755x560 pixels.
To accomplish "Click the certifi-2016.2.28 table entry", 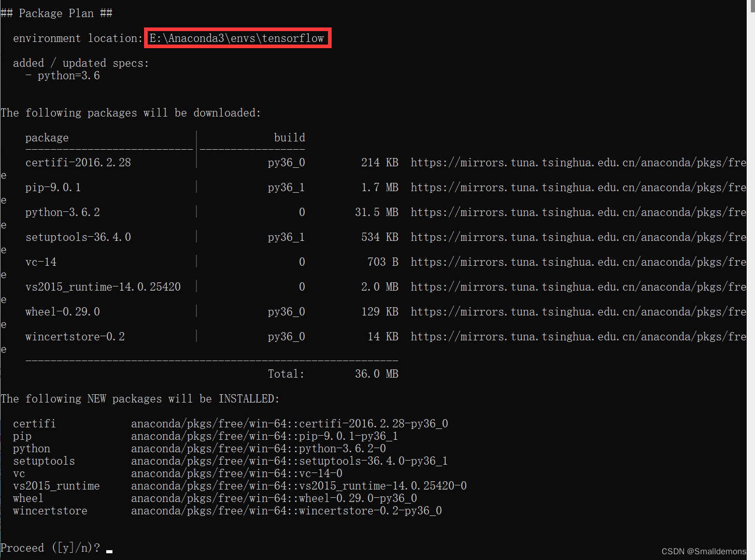I will [x=78, y=163].
